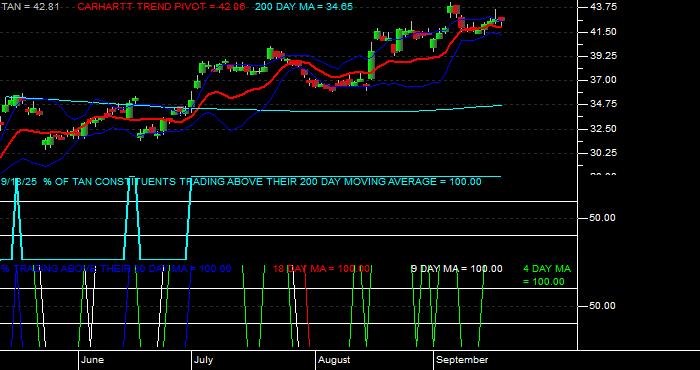Click the 43.75 price axis value

[x=603, y=7]
